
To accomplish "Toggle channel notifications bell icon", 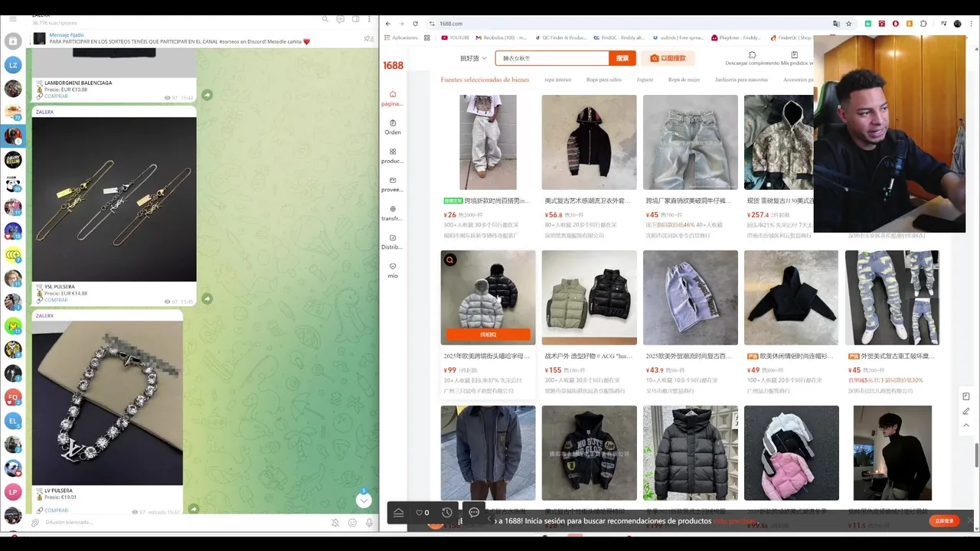I will pos(335,523).
